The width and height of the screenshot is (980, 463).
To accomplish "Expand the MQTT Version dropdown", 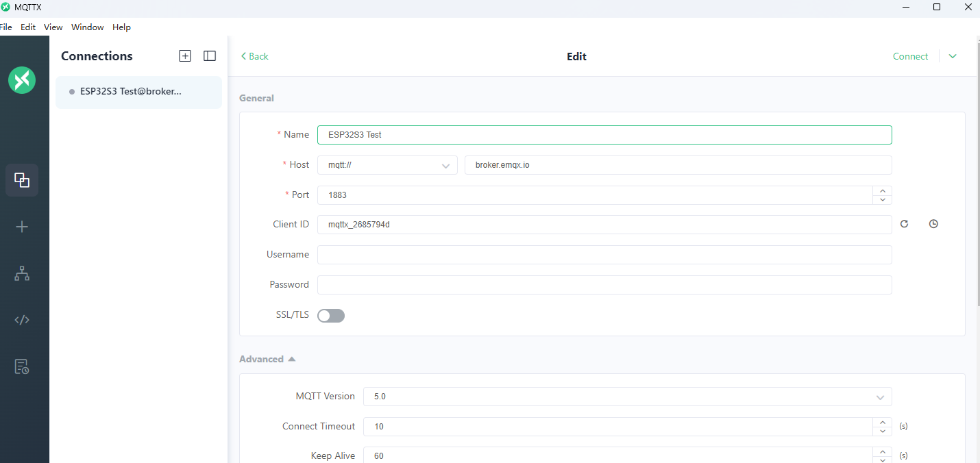I will [627, 397].
